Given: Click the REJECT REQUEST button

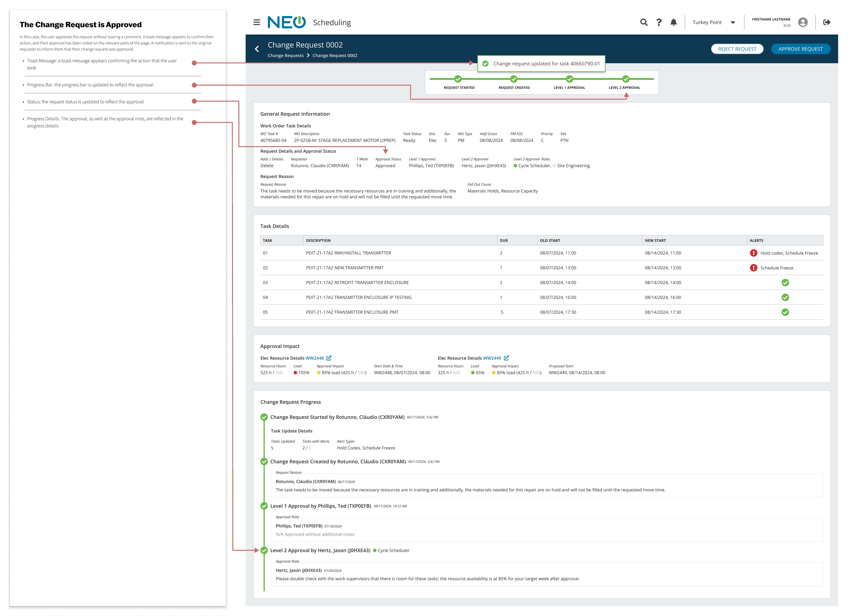Looking at the screenshot, I should 737,49.
